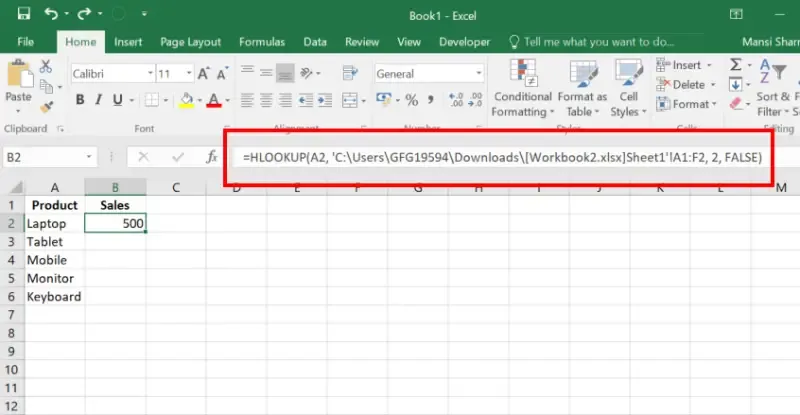Click the Name Box showing B2
The height and width of the screenshot is (415, 800).
pos(49,157)
